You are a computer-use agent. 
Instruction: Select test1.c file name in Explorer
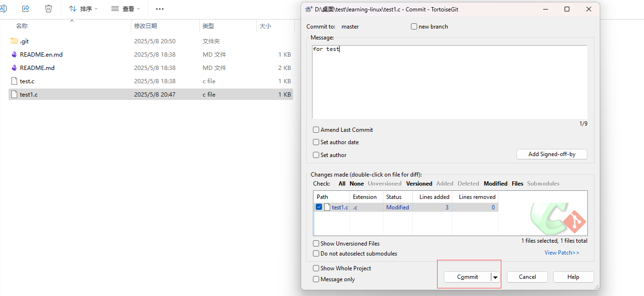click(29, 95)
